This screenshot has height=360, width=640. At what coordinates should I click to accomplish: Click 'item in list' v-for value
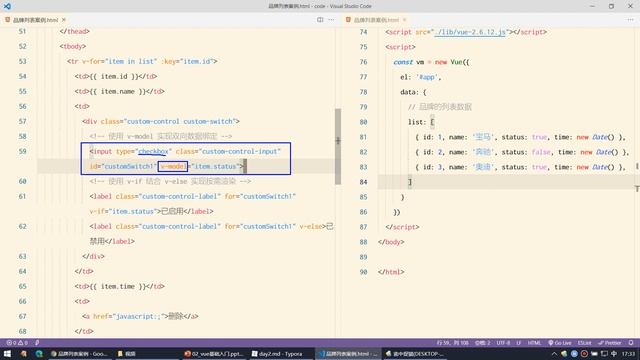click(131, 62)
